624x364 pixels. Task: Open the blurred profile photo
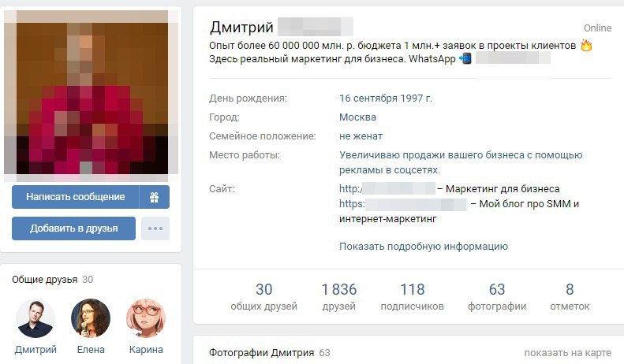[x=92, y=92]
